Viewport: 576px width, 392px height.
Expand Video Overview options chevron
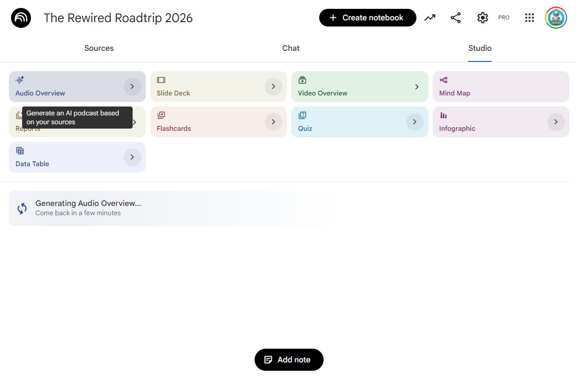pos(416,87)
